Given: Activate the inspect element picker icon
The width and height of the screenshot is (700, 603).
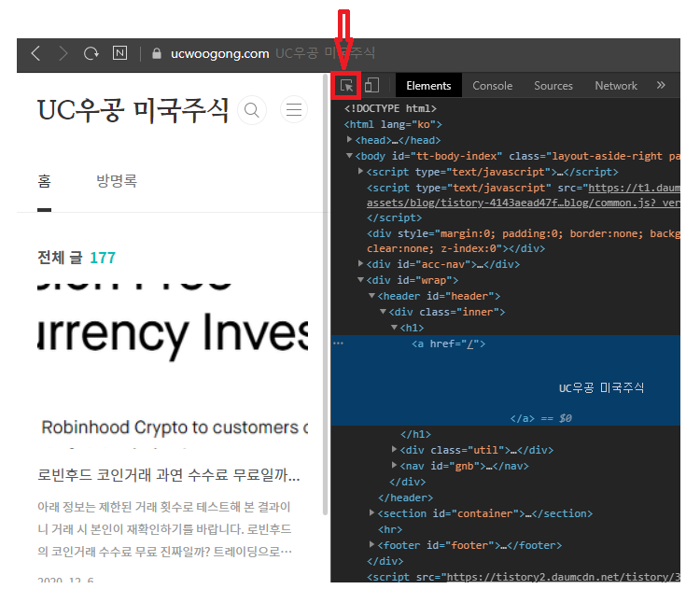Looking at the screenshot, I should [x=346, y=85].
